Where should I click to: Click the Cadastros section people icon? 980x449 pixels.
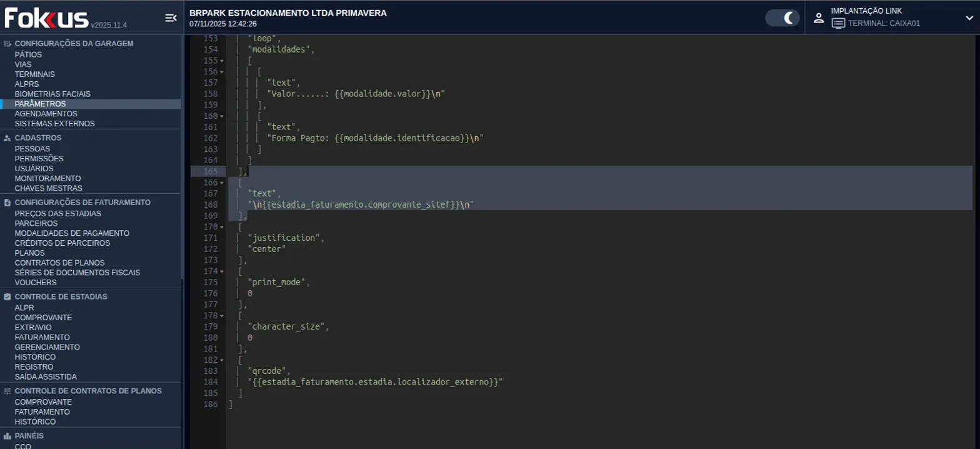coord(7,138)
